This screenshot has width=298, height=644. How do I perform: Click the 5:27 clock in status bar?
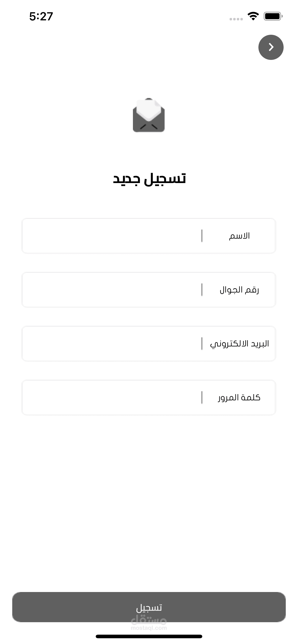(41, 17)
